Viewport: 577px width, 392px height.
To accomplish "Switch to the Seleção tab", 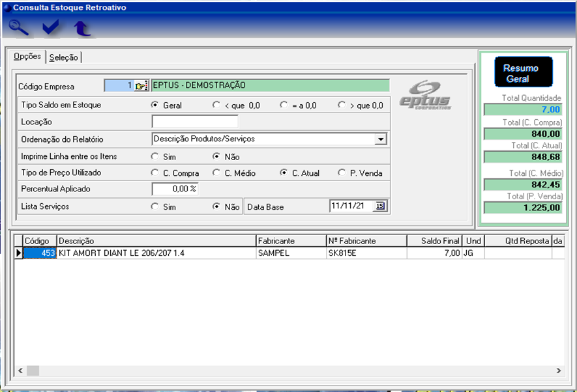I will tap(64, 57).
